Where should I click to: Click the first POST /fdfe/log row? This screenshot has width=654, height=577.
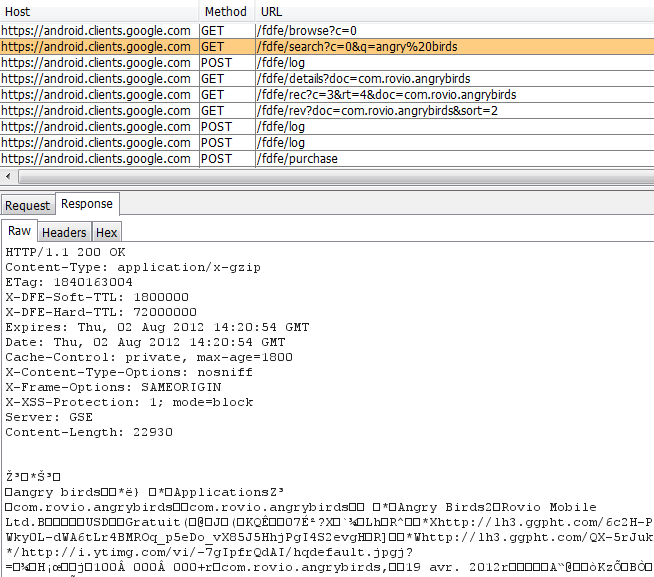(x=327, y=63)
